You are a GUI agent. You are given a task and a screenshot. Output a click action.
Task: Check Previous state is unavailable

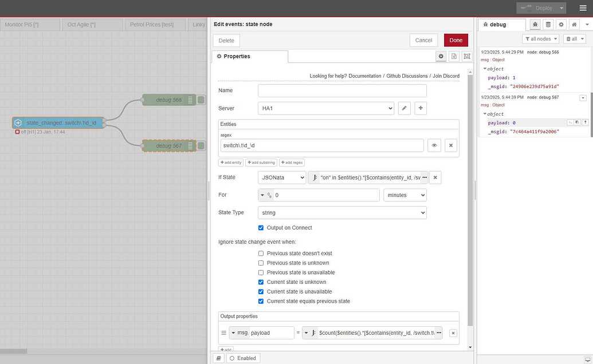point(261,272)
